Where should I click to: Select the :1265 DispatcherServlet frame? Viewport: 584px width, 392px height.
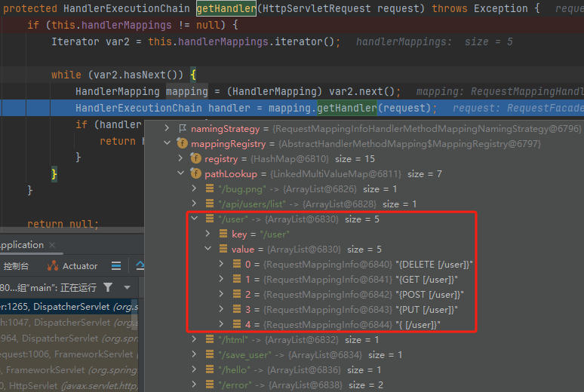click(69, 307)
